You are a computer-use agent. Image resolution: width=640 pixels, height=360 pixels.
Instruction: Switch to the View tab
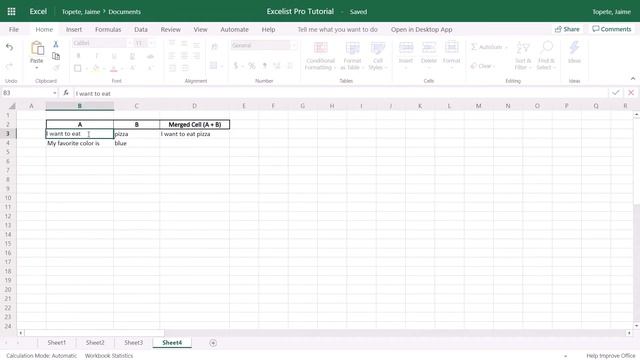(x=200, y=29)
